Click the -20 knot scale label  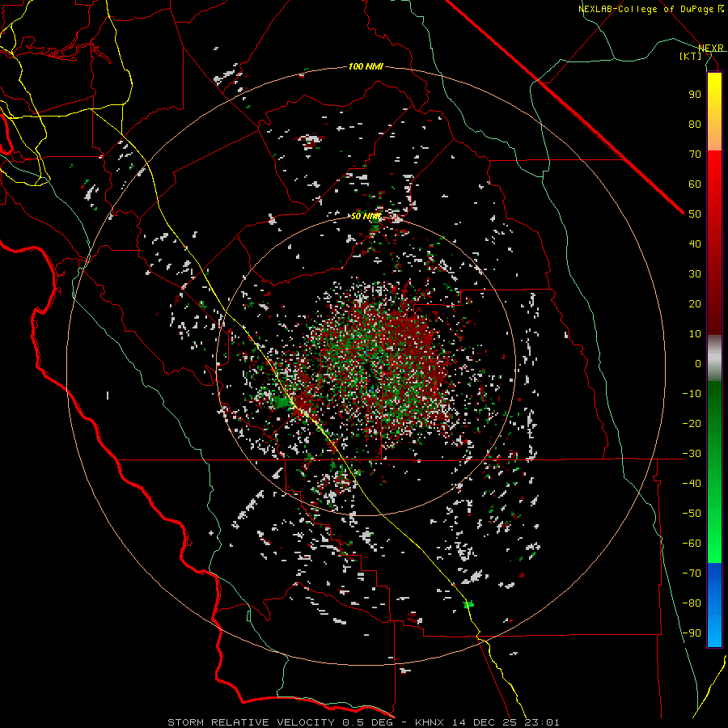(x=692, y=424)
